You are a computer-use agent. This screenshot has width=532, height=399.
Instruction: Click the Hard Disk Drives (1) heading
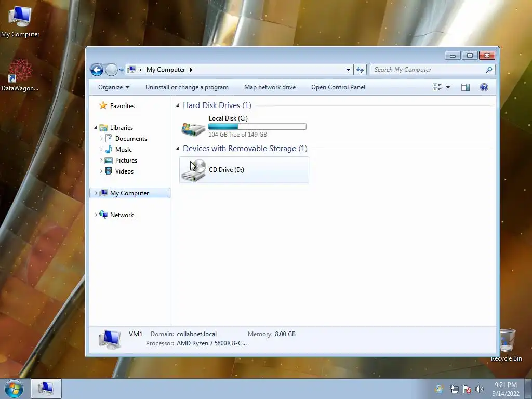217,105
